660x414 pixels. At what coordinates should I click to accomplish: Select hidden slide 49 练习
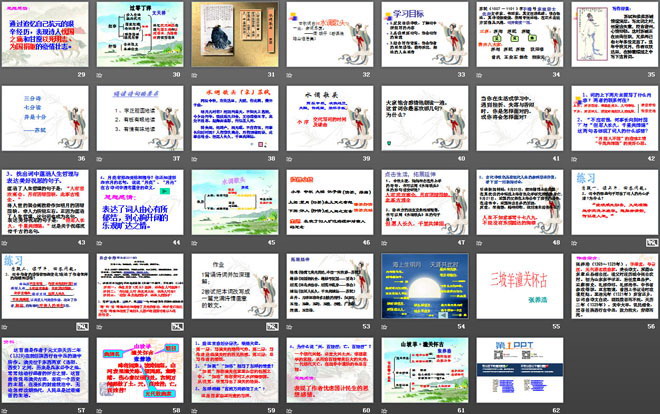pos(615,202)
